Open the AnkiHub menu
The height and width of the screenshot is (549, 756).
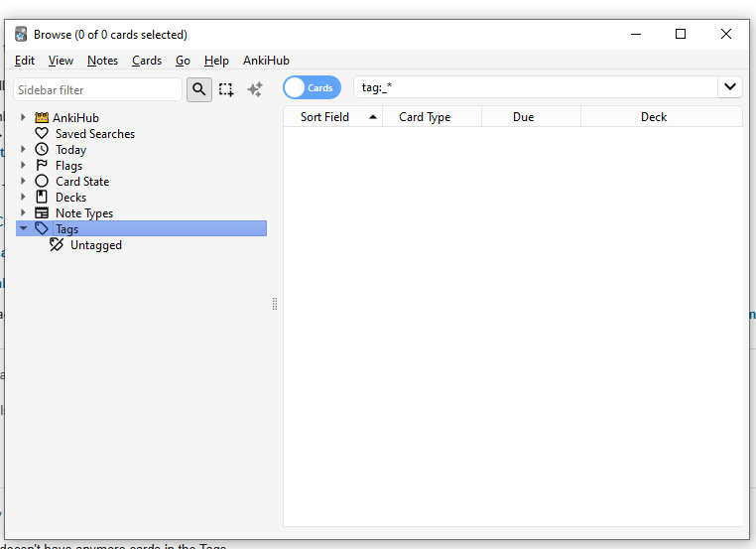pyautogui.click(x=265, y=61)
